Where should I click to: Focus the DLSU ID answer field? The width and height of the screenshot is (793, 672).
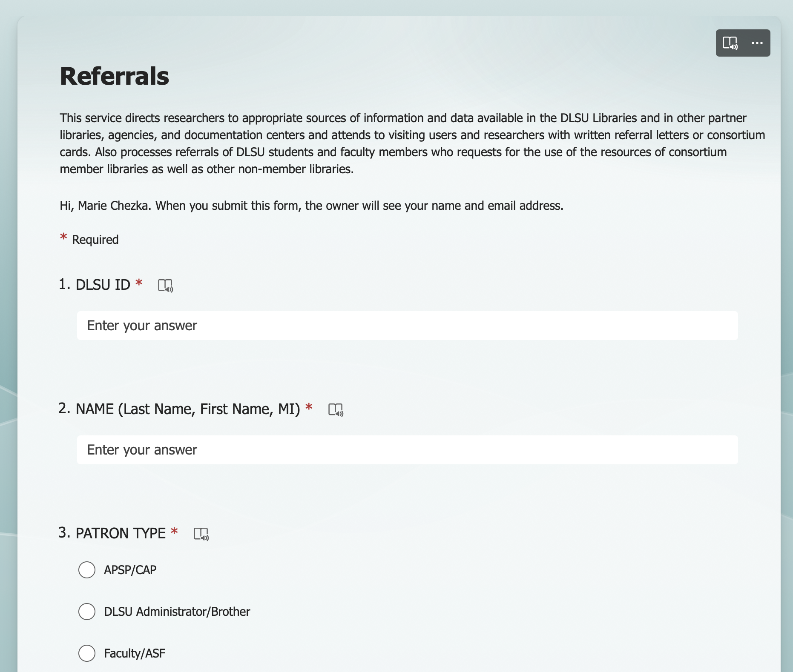[x=407, y=326]
